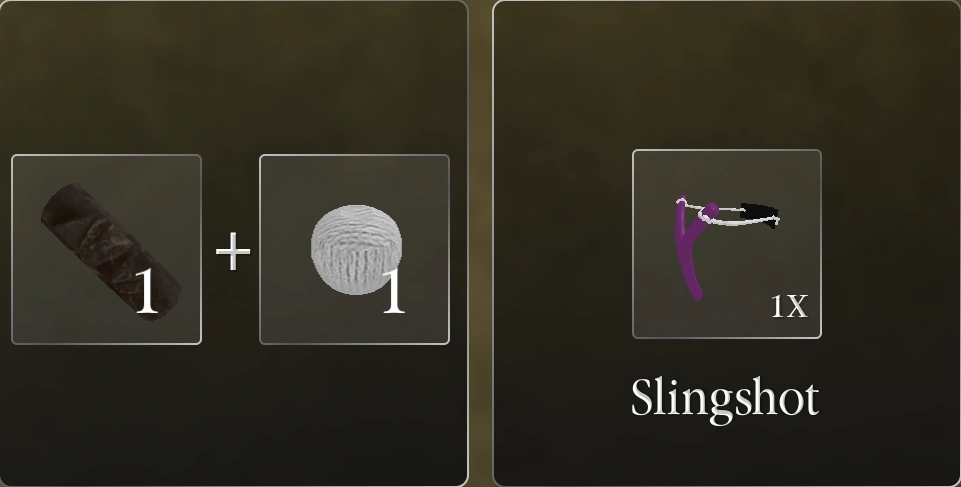Click the 1X count on slingshot slot
This screenshot has width=961, height=487.
[789, 306]
